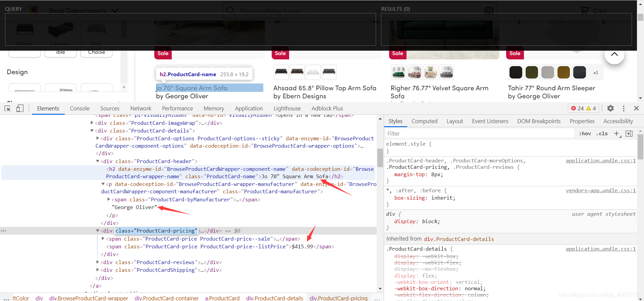This screenshot has width=644, height=301.
Task: Expand ProductCard-reviews div node
Action: tap(98, 262)
